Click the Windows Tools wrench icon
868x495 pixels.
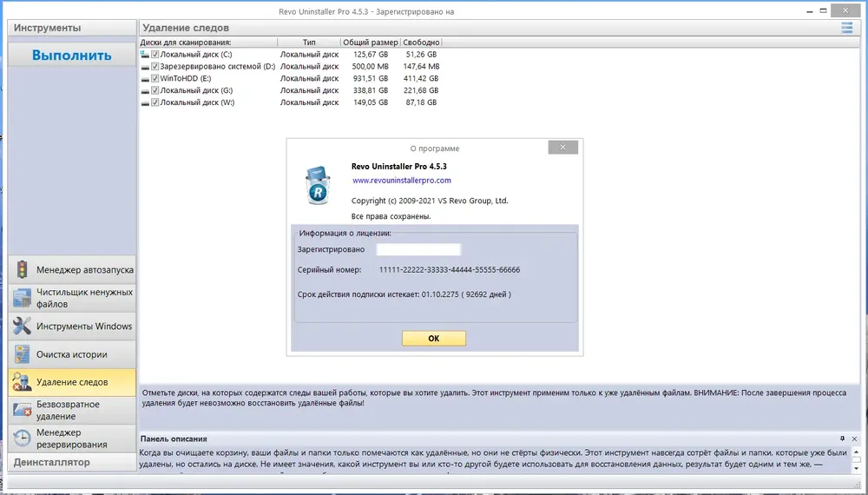click(x=23, y=327)
